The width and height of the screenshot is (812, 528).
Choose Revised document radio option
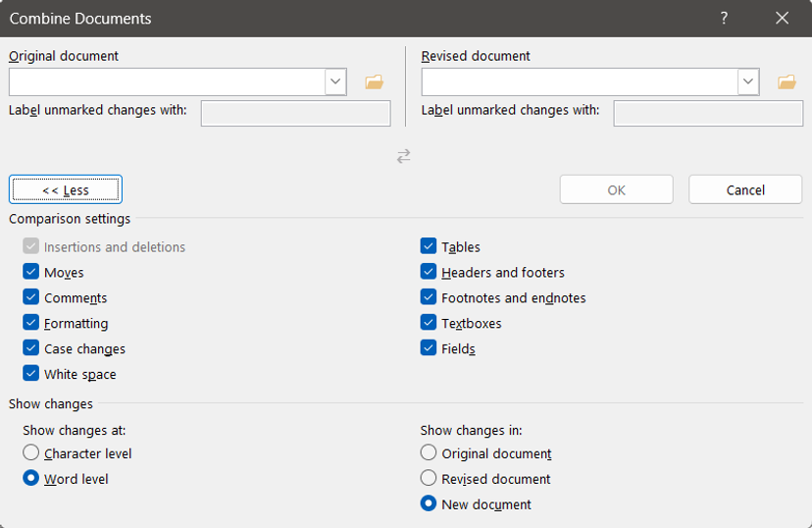(x=429, y=479)
